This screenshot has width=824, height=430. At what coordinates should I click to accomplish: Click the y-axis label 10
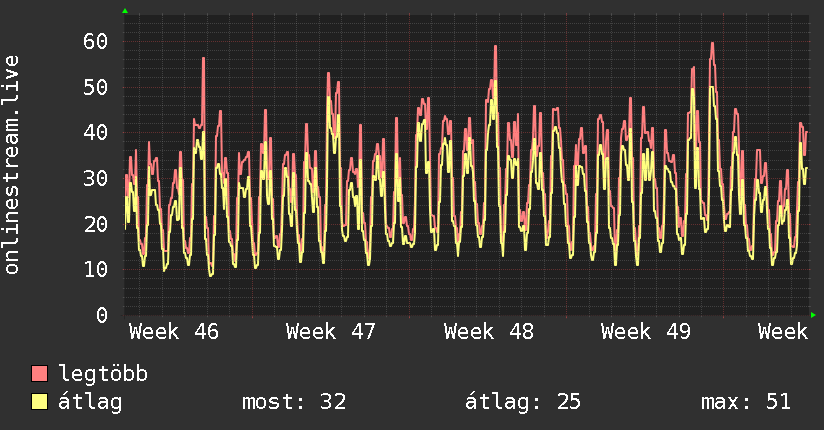(95, 270)
